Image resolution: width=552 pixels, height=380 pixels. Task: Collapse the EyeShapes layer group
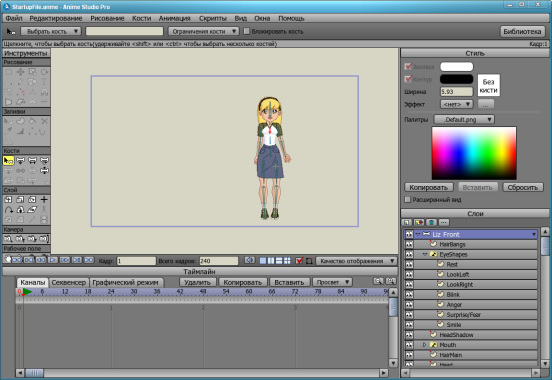click(x=425, y=254)
